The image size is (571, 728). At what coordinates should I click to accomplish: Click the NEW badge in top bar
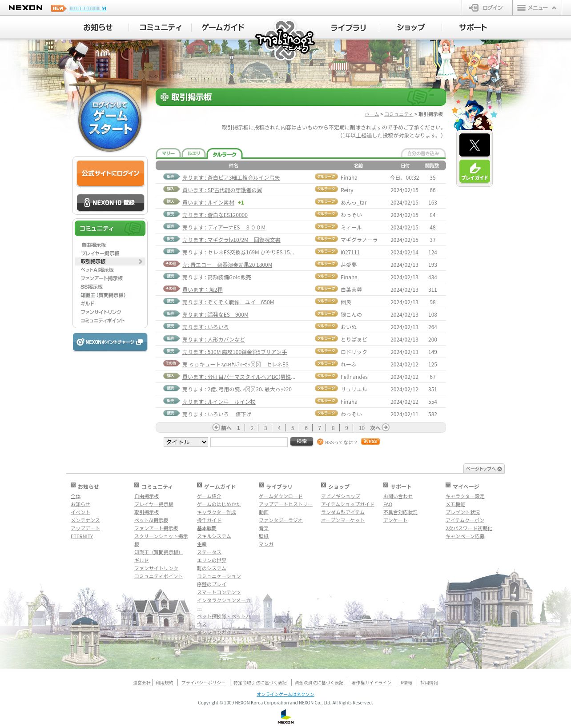point(58,8)
